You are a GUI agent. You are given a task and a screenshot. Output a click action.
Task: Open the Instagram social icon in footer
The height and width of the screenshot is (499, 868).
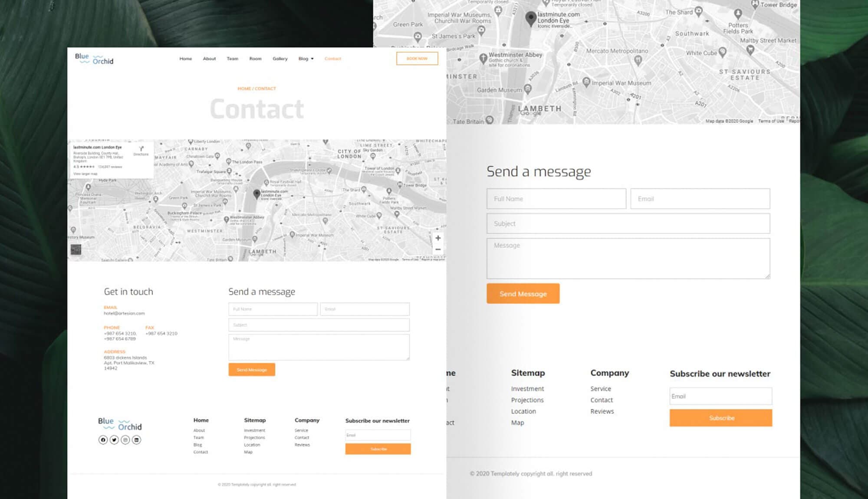point(125,440)
